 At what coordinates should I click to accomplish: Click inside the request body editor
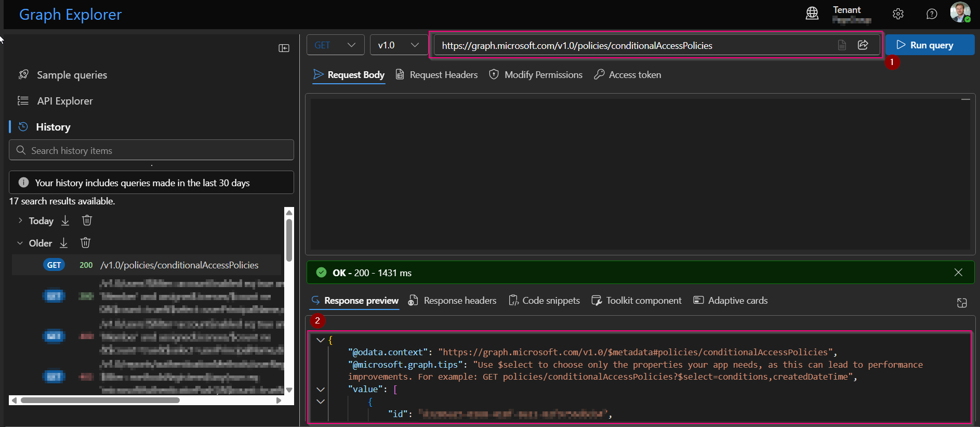coord(640,174)
